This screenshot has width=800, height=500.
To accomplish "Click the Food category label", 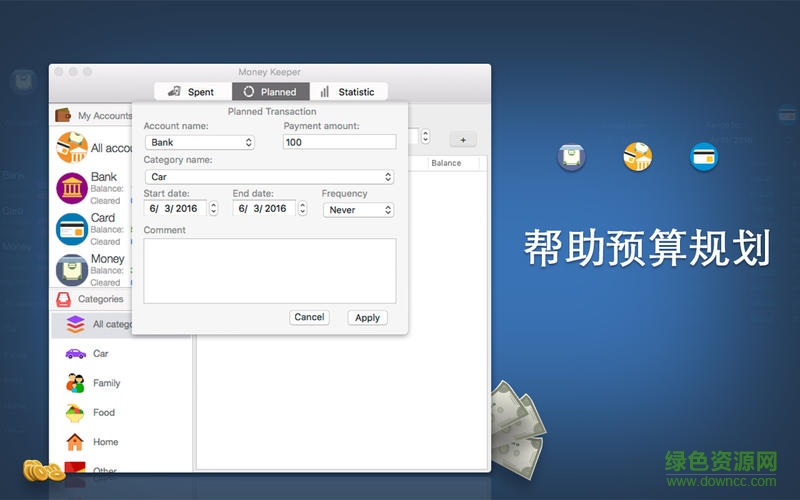I will tap(104, 412).
